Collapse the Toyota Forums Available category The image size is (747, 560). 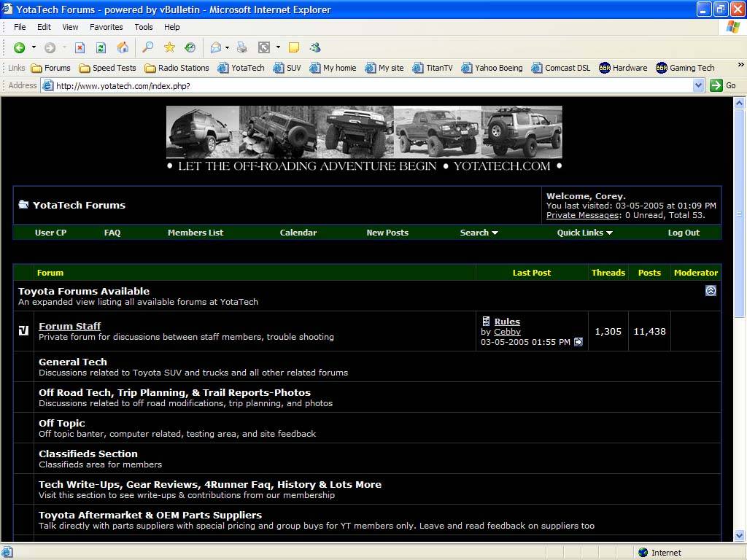coord(711,290)
